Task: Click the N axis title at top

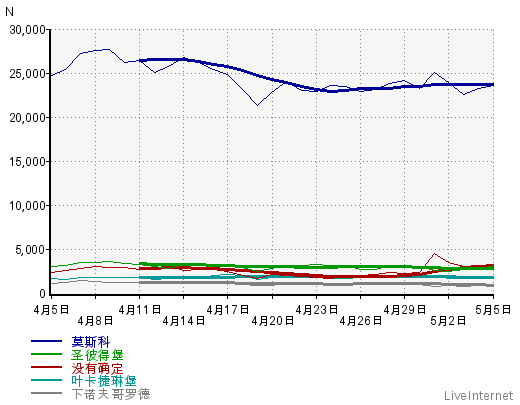Action: click(x=9, y=12)
